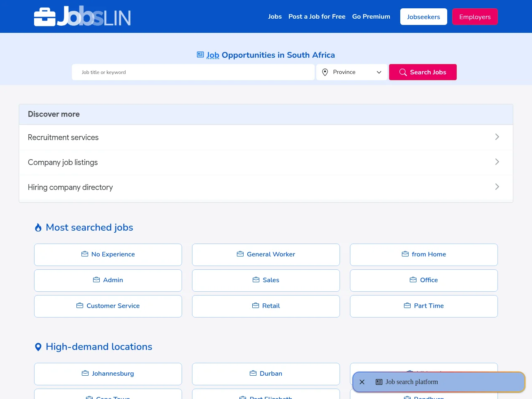This screenshot has height=399, width=532.
Task: Open the underlined Job link in heading
Action: pyautogui.click(x=213, y=55)
